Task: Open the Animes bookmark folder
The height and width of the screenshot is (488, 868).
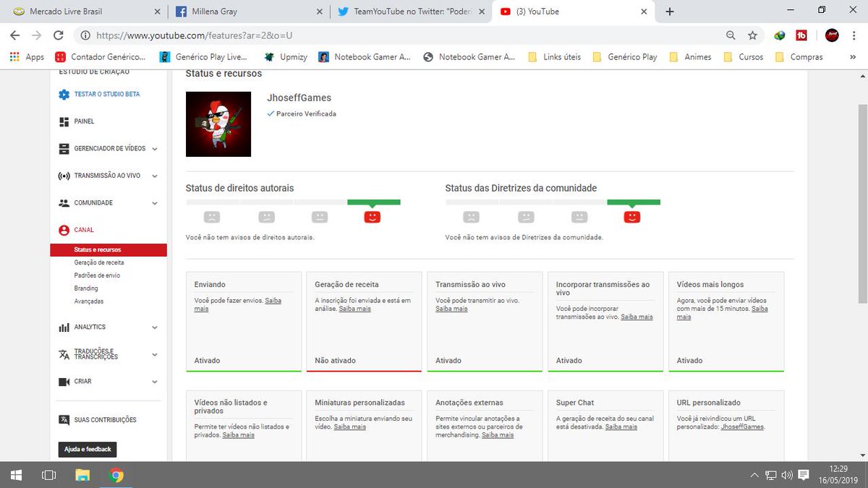Action: click(x=691, y=56)
